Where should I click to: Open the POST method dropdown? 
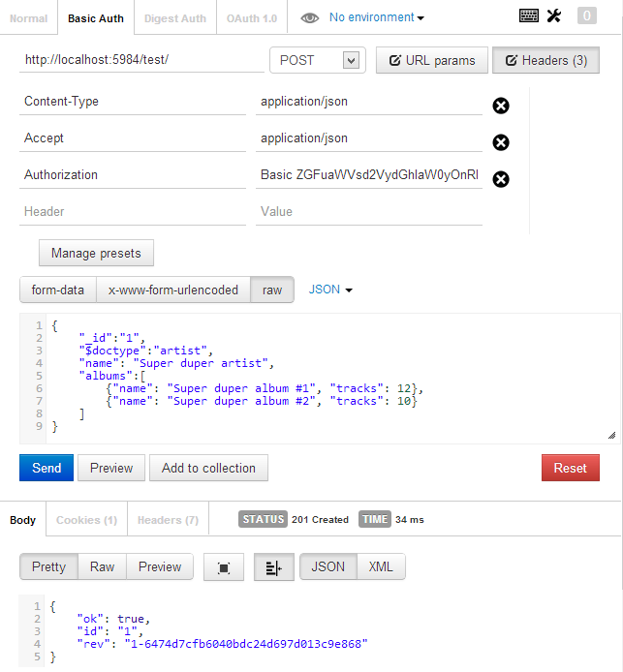(x=318, y=60)
